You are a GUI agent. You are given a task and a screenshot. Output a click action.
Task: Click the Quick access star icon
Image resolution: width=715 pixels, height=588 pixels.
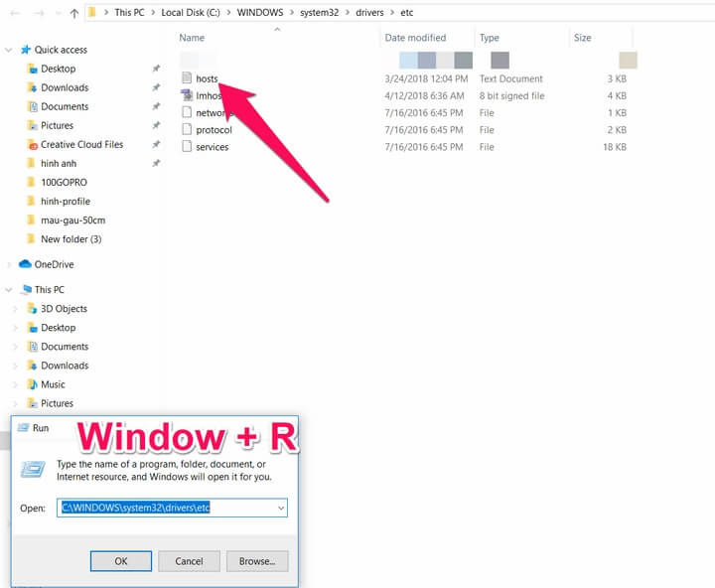[26, 50]
